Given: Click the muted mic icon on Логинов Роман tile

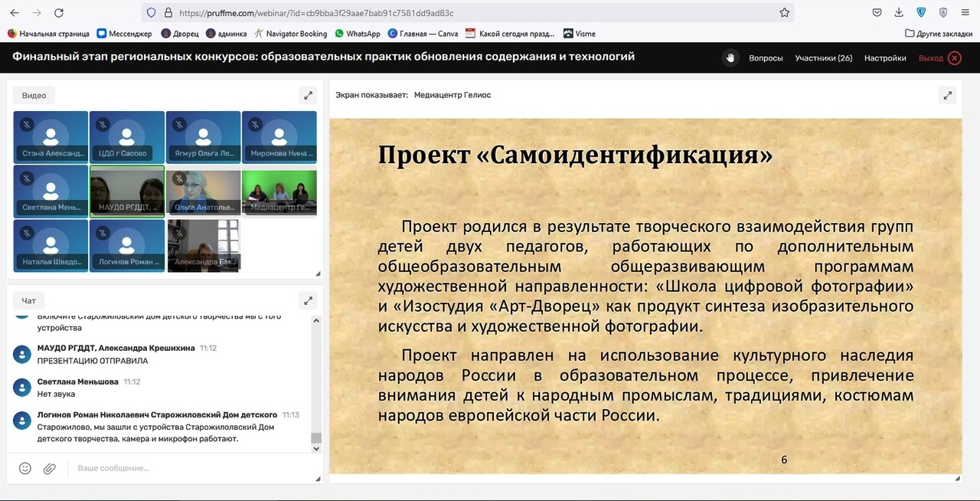Looking at the screenshot, I should pyautogui.click(x=103, y=233).
